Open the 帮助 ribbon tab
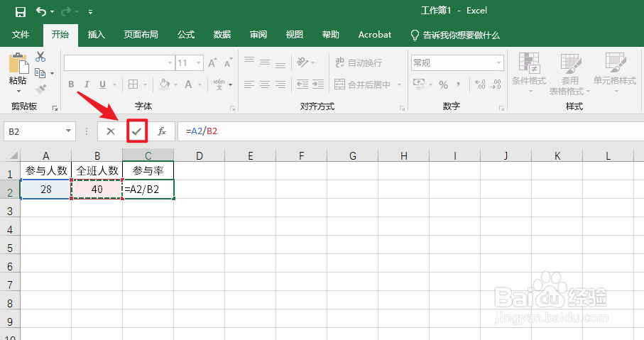 pos(331,35)
